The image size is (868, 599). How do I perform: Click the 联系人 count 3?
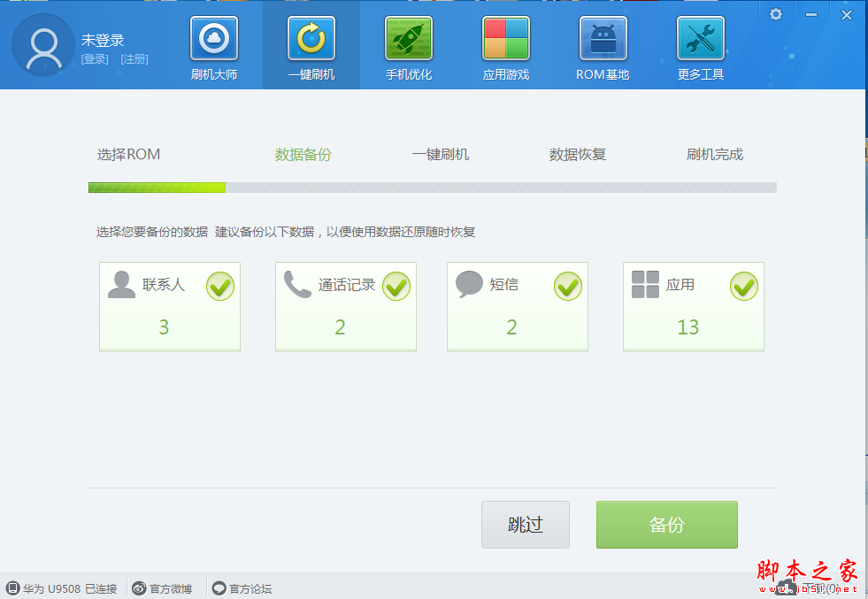164,327
